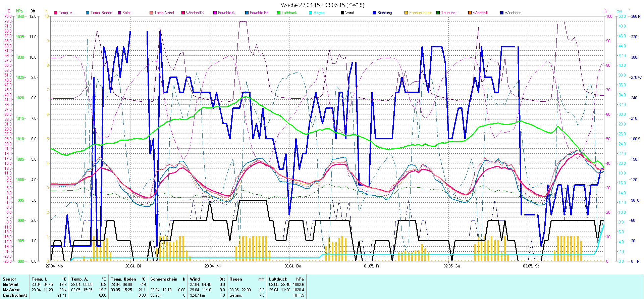Click the orange Windchill legend square
This screenshot has height=299, width=644.
[x=470, y=13]
